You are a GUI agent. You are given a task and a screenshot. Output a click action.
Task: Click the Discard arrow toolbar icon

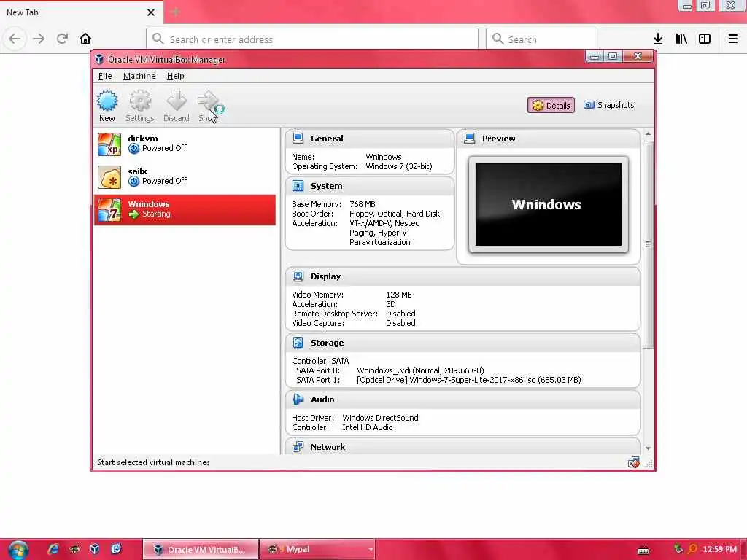click(x=177, y=101)
